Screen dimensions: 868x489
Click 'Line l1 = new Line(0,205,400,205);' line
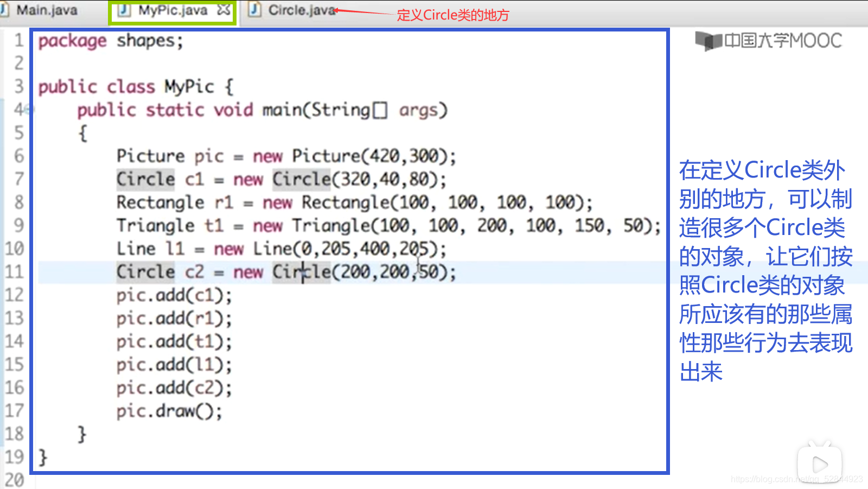(x=282, y=249)
